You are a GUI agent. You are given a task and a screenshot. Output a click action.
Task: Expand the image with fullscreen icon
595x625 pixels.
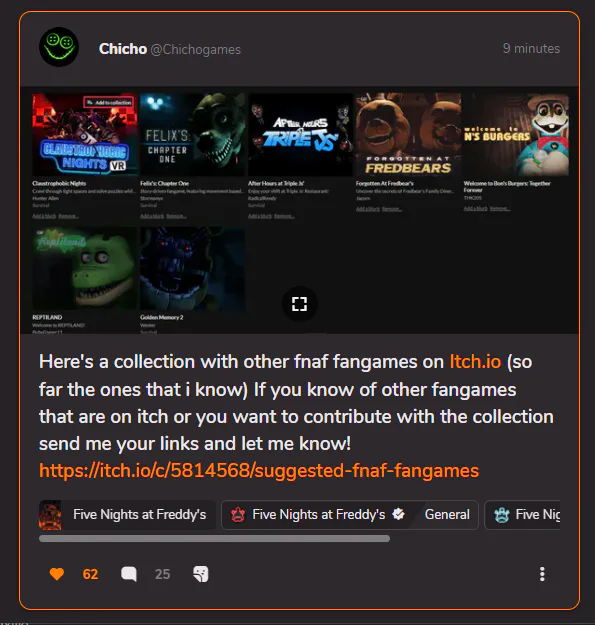299,304
